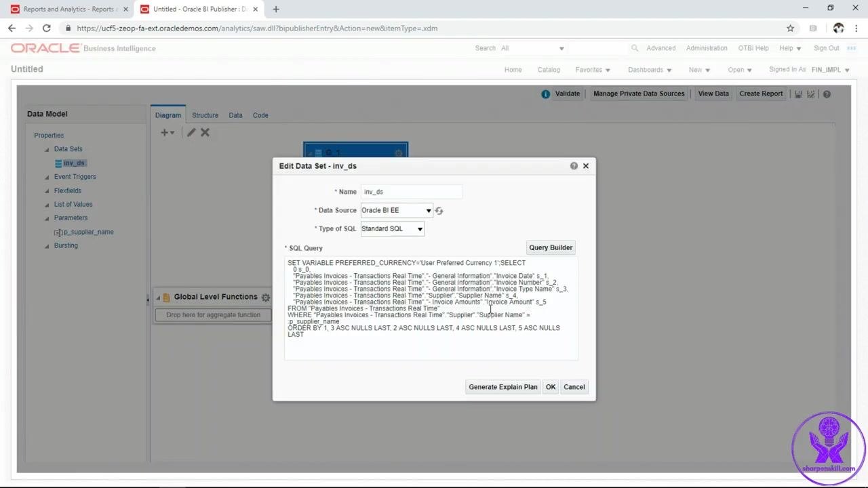The height and width of the screenshot is (488, 868).
Task: Cancel the Edit Data Set dialog
Action: (574, 387)
